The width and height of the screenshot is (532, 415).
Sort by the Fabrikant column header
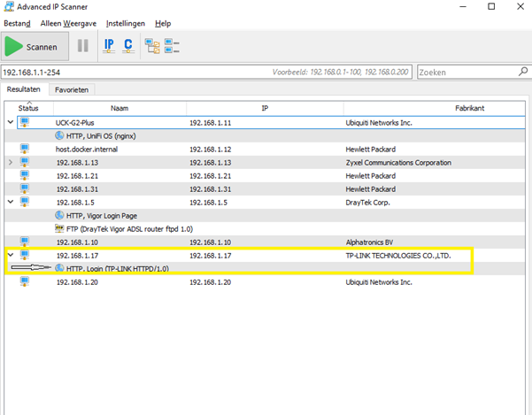(469, 108)
